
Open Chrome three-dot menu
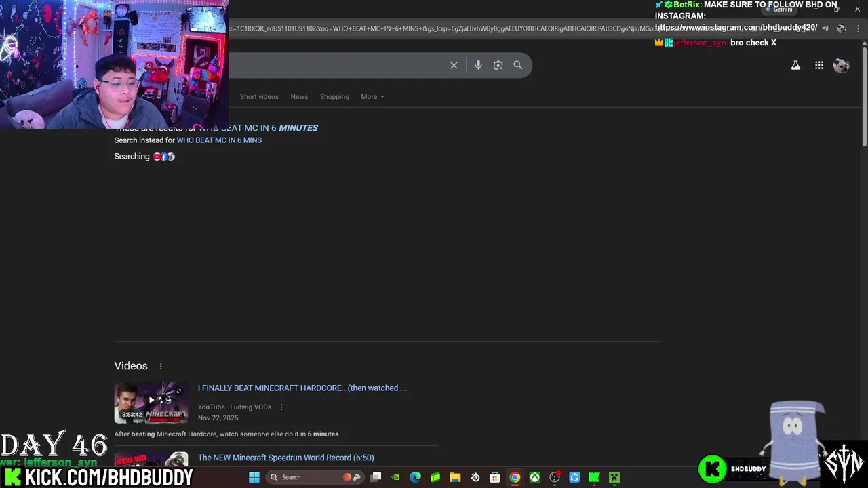tap(858, 28)
